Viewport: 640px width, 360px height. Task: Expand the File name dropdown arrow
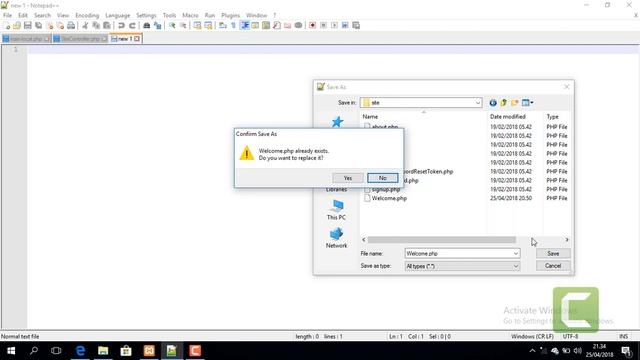pyautogui.click(x=516, y=253)
